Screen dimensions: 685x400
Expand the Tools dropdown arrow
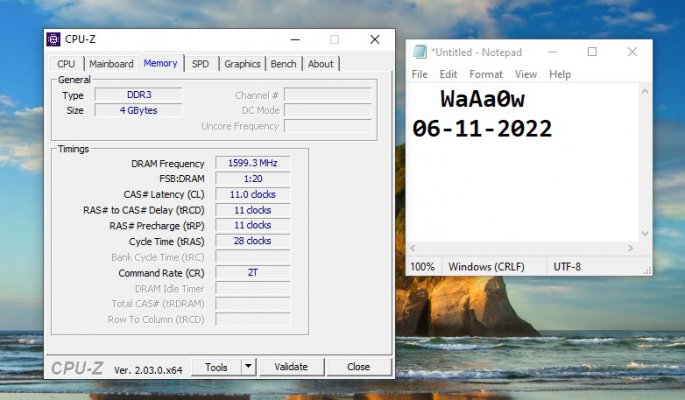pos(248,367)
